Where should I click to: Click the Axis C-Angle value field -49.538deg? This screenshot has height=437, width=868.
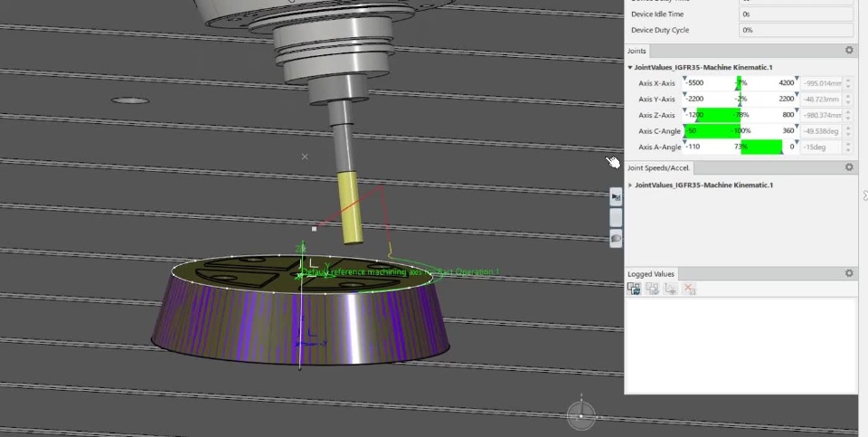(x=822, y=131)
